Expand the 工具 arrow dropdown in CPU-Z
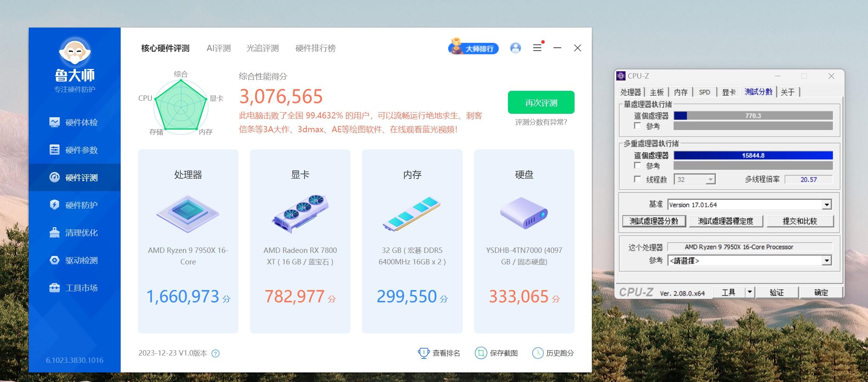 point(750,292)
